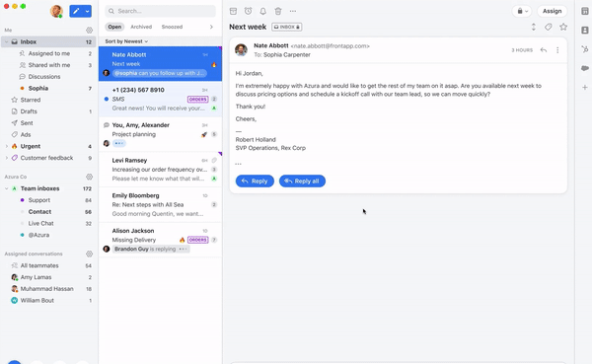Click the bell reminder icon
The image size is (592, 364).
[263, 11]
